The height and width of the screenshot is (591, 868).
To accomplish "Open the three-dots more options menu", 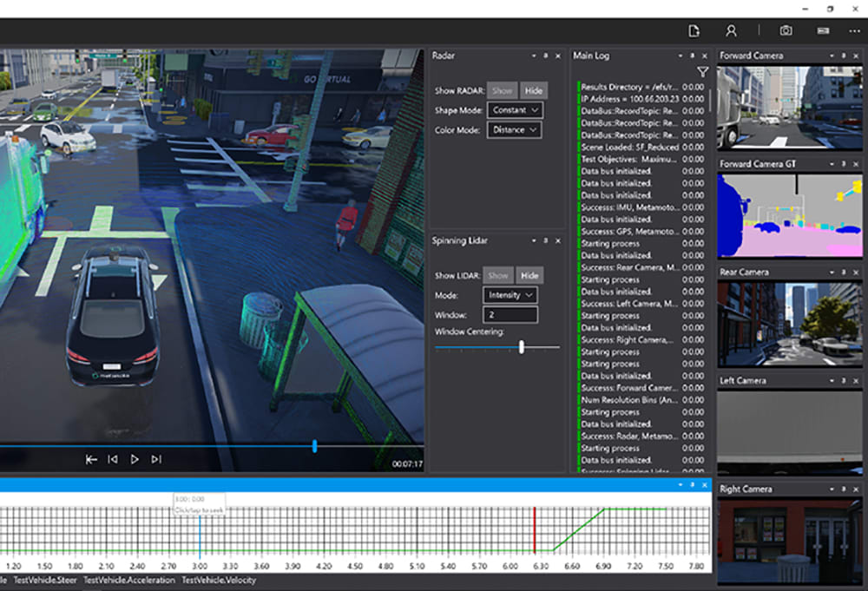I will point(855,30).
